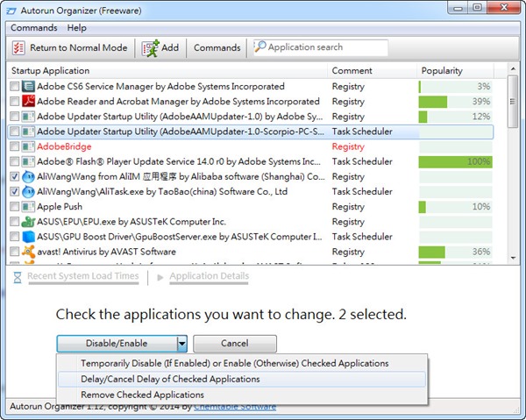The height and width of the screenshot is (420, 526).
Task: Click the Cancel button
Action: (x=235, y=344)
